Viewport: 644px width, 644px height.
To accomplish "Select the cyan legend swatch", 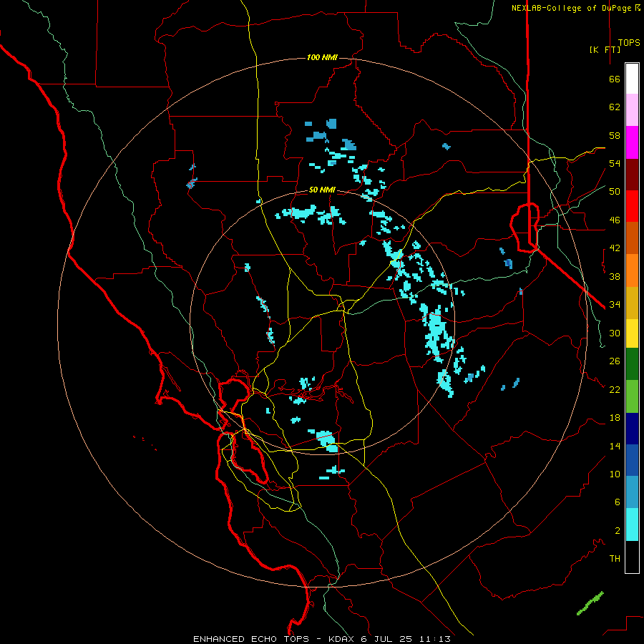I will pos(632,525).
